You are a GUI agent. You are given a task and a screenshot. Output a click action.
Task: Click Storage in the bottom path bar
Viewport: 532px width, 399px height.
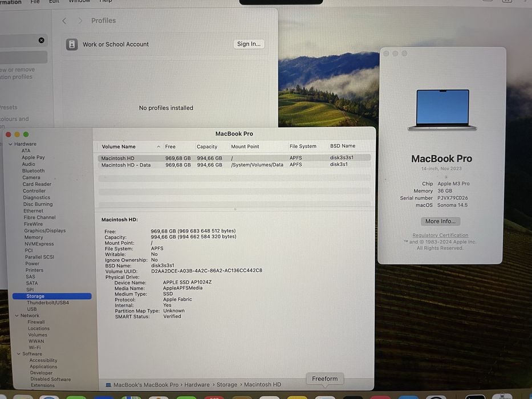point(227,385)
